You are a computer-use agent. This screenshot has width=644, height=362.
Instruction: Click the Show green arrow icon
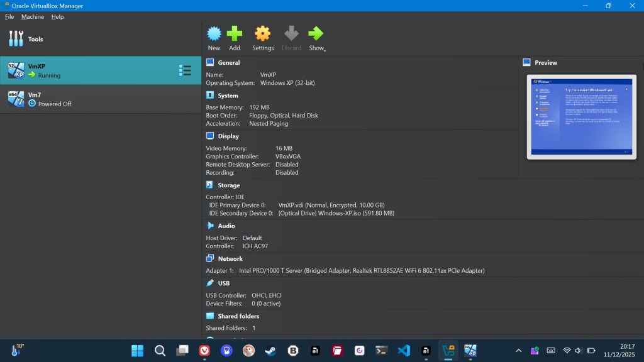point(316,34)
